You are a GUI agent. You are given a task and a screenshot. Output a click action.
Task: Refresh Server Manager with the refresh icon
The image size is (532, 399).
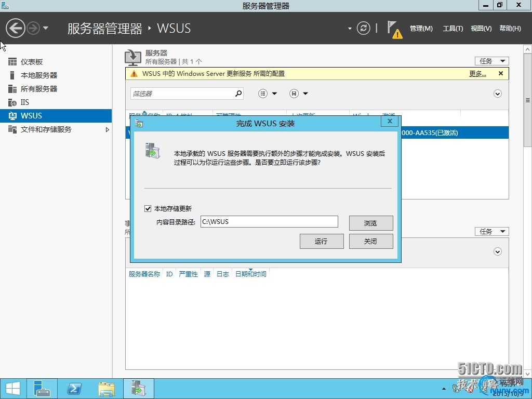(x=363, y=28)
